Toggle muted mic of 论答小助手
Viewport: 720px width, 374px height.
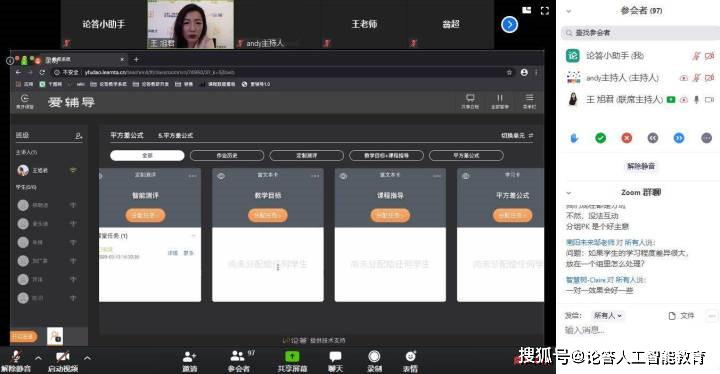[x=697, y=56]
